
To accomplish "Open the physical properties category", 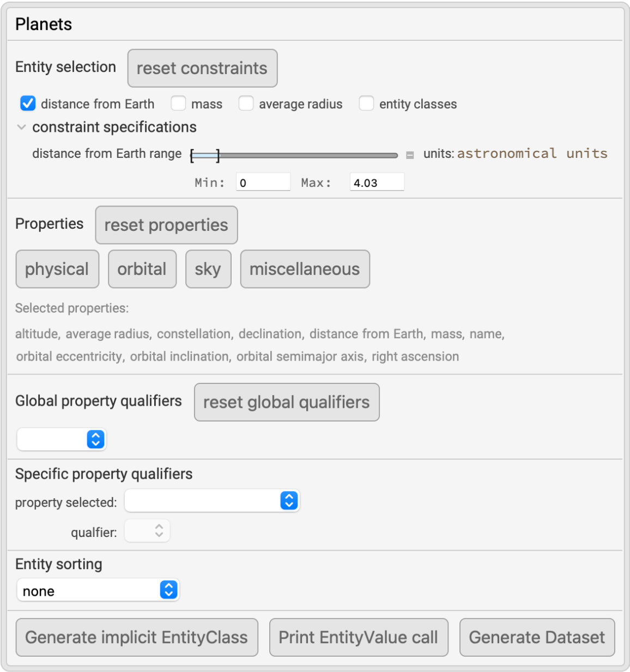I will [x=57, y=269].
